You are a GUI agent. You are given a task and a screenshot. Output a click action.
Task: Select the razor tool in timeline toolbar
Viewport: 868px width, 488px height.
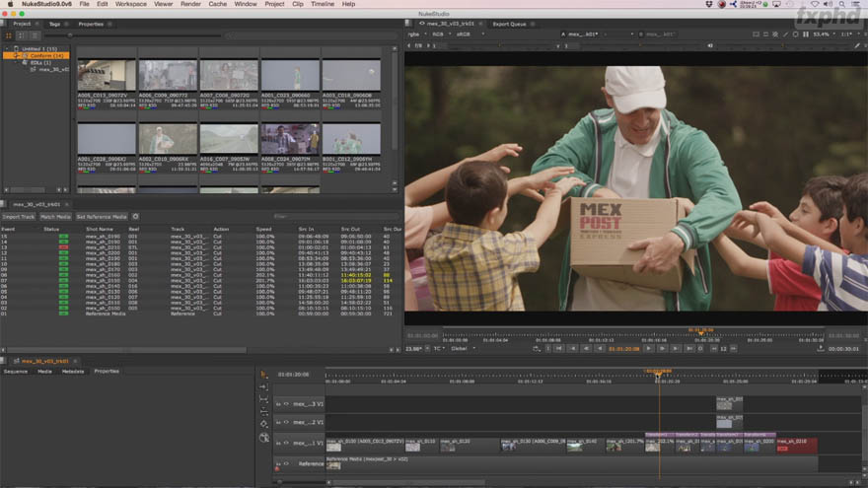tap(263, 424)
